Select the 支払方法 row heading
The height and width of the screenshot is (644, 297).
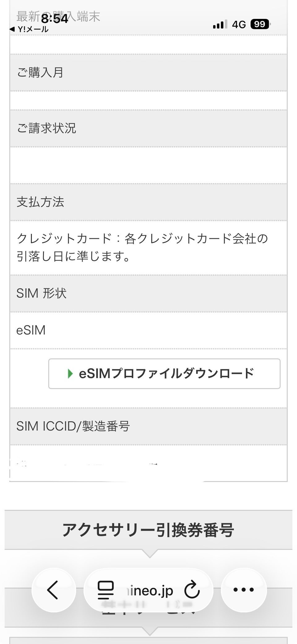pos(40,202)
